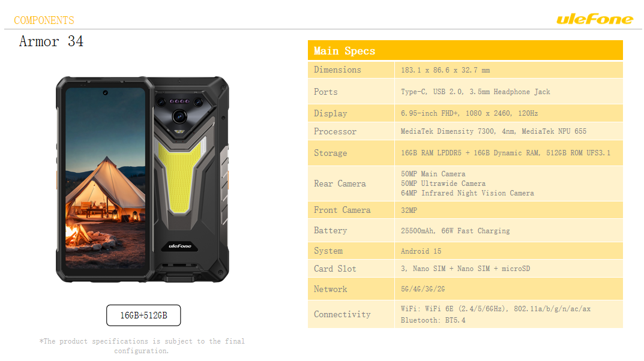The height and width of the screenshot is (361, 644).
Task: Click the Card Slot label cell
Action: [351, 269]
